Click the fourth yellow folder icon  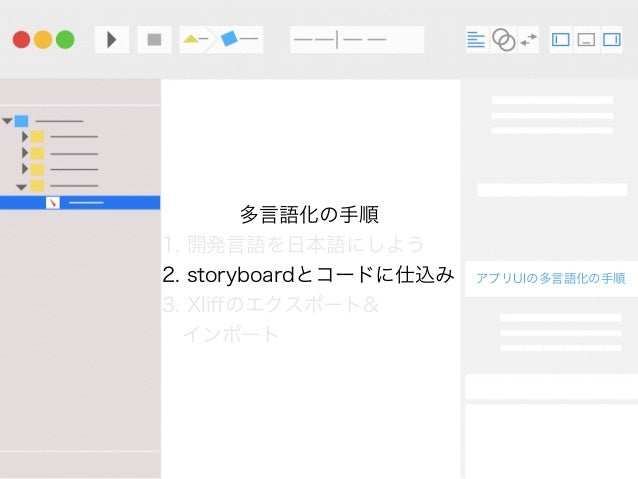[37, 186]
